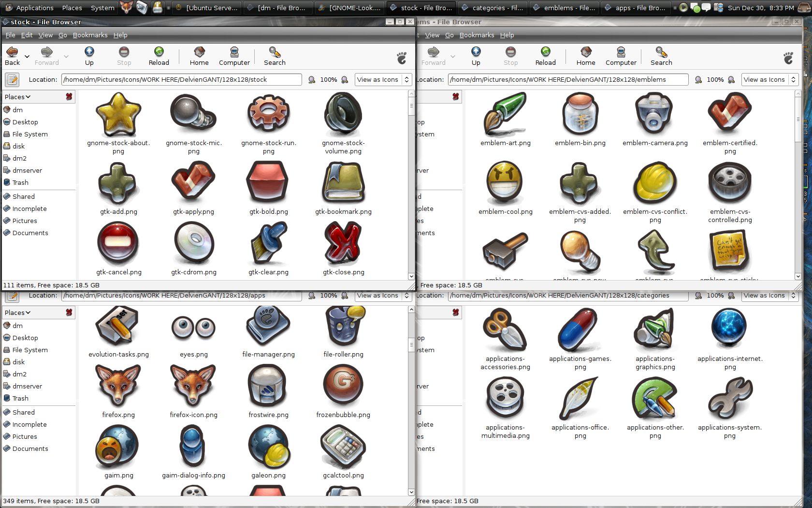Click the emblems window location path field
This screenshot has width=812, height=508.
coord(568,79)
